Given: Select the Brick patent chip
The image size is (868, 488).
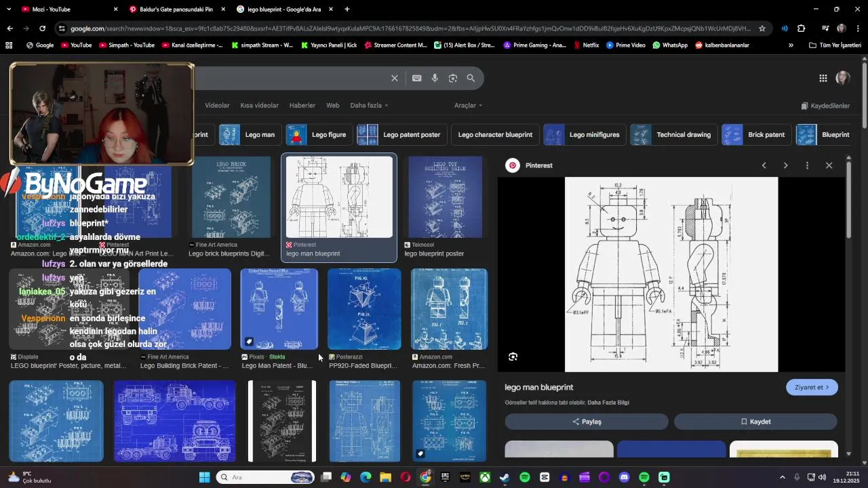Looking at the screenshot, I should [756, 135].
